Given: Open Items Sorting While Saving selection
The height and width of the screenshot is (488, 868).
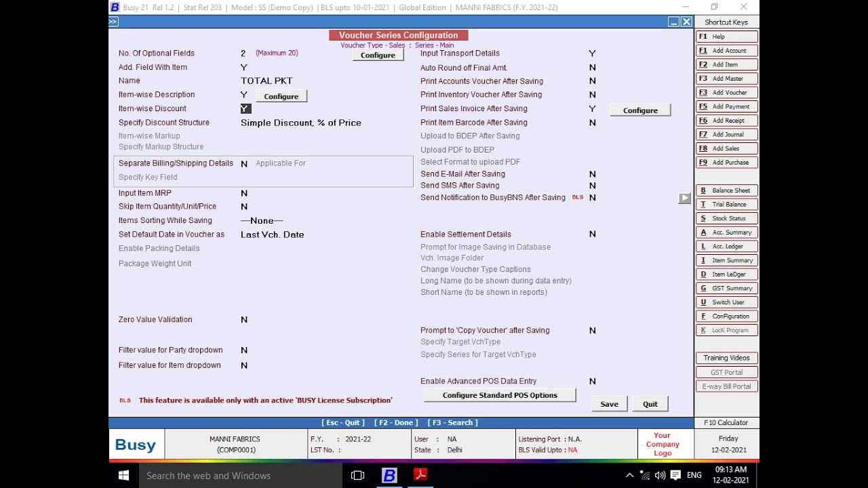Looking at the screenshot, I should (x=262, y=221).
